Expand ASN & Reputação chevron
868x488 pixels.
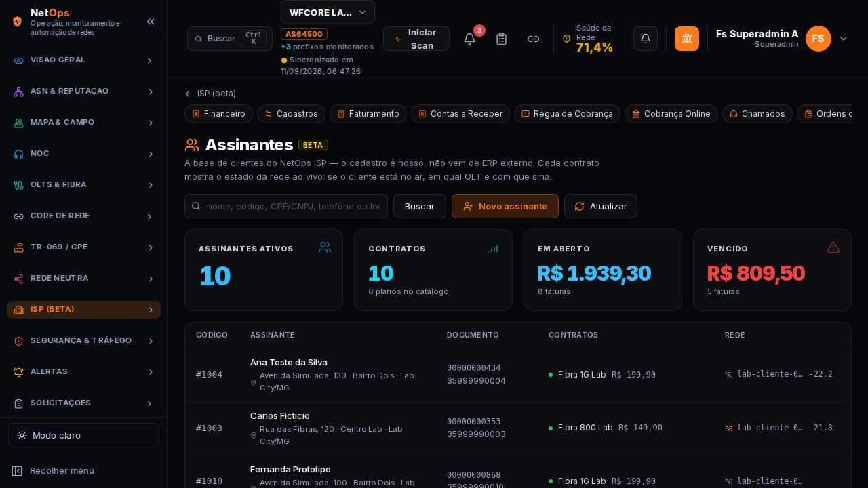(151, 91)
